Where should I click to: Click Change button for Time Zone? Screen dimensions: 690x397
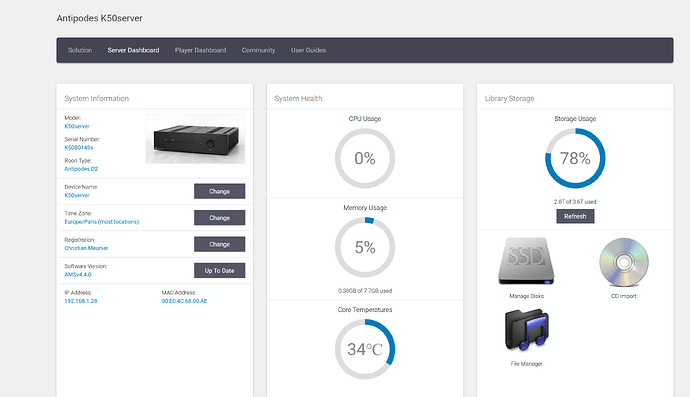tap(220, 218)
